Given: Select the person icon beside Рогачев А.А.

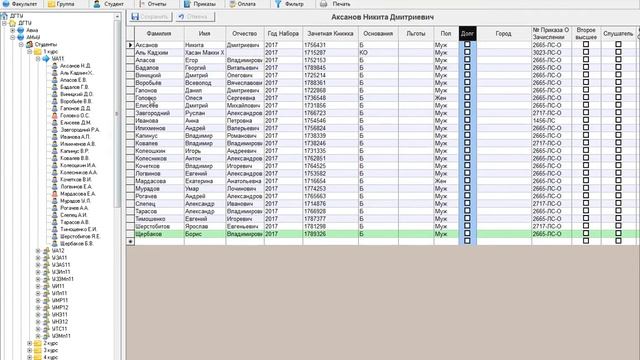Looking at the screenshot, I should [54, 208].
